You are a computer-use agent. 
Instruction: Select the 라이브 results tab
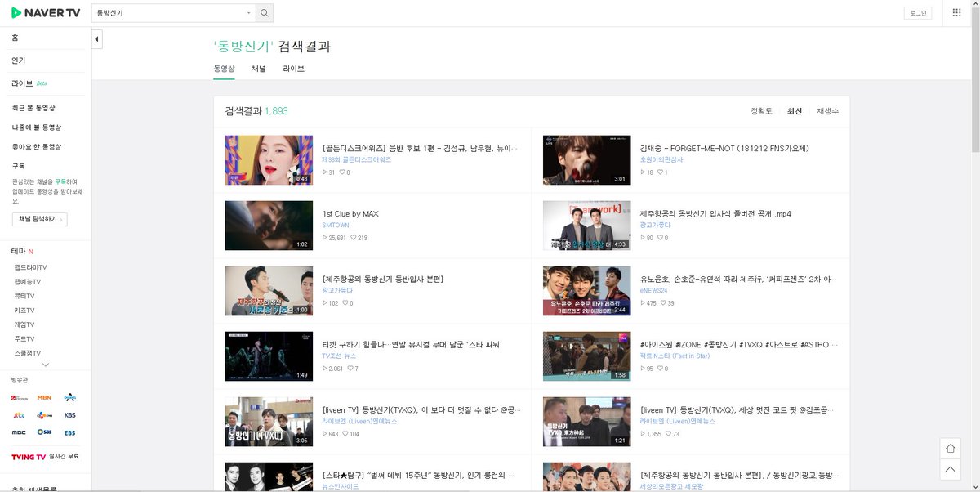tap(294, 69)
